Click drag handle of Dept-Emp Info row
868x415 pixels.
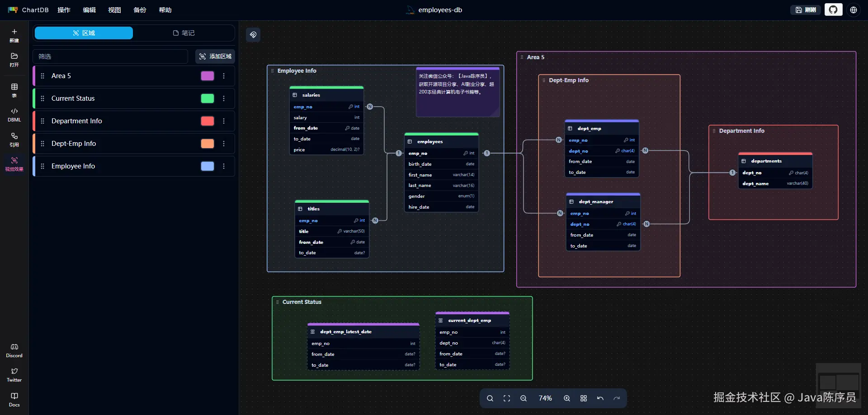pos(42,144)
